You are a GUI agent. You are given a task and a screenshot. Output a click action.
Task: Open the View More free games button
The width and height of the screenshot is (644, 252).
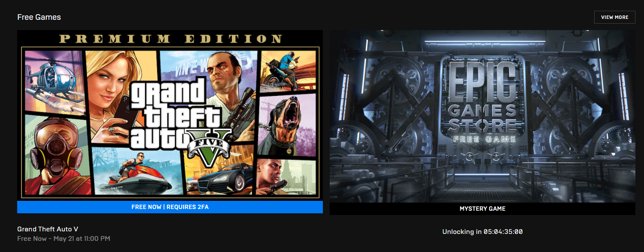click(x=614, y=17)
